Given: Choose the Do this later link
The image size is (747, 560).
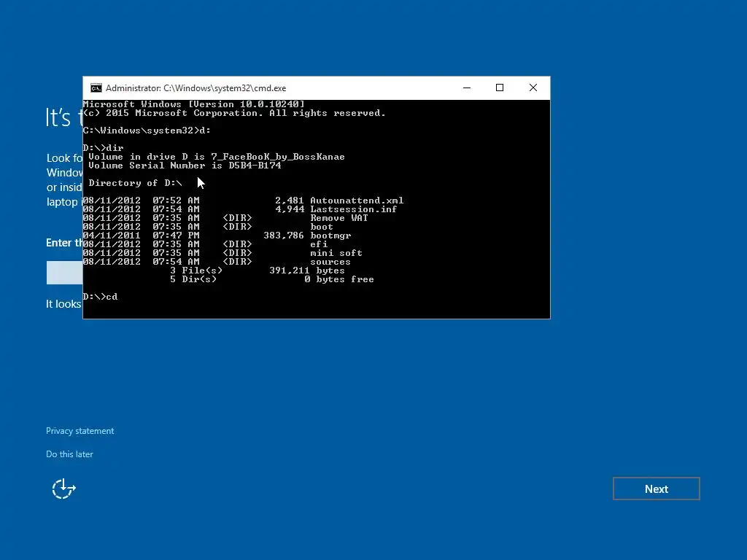Looking at the screenshot, I should pyautogui.click(x=69, y=454).
